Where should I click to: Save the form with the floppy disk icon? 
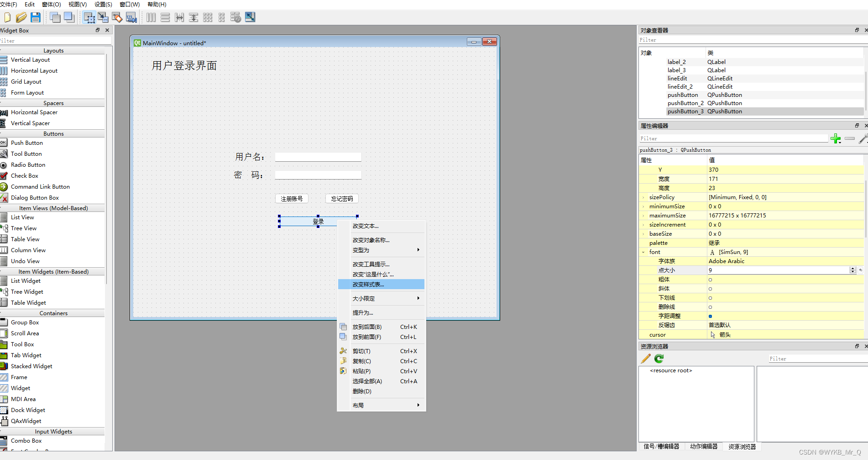point(36,17)
